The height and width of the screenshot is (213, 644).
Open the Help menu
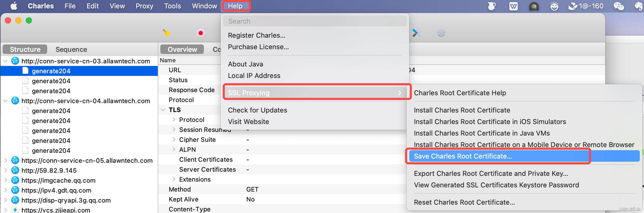click(235, 6)
